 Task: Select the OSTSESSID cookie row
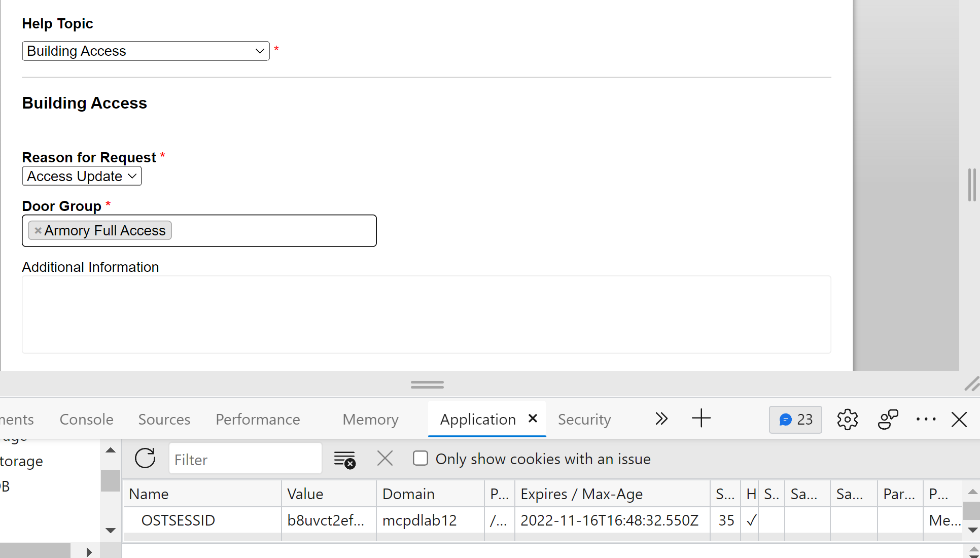(178, 520)
